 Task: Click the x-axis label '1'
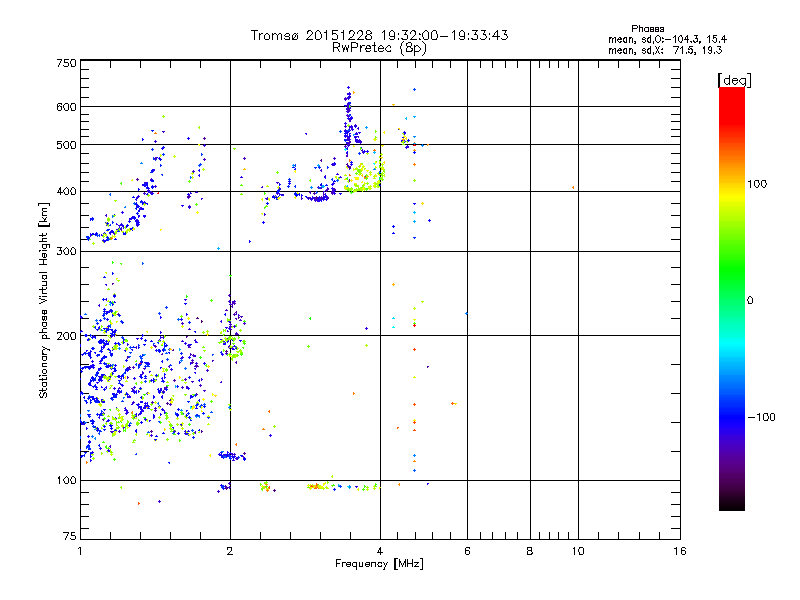coord(80,551)
